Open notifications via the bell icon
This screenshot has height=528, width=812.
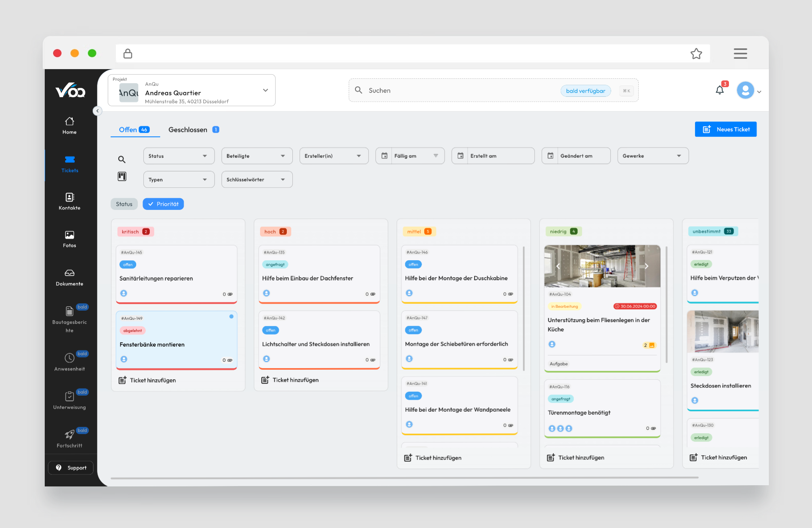(x=720, y=90)
